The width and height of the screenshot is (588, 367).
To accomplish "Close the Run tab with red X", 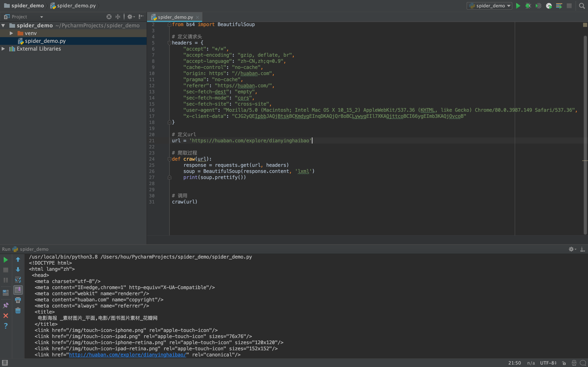I will 6,316.
